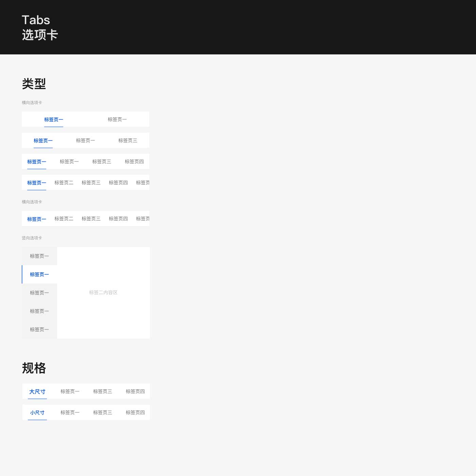Select the 大尺寸 tab

tap(37, 392)
